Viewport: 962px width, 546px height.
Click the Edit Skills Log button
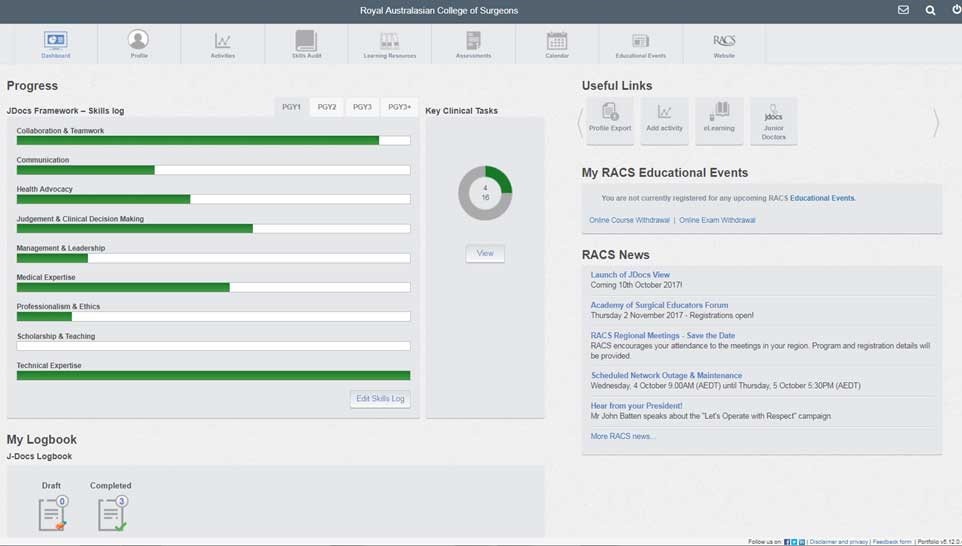[380, 399]
